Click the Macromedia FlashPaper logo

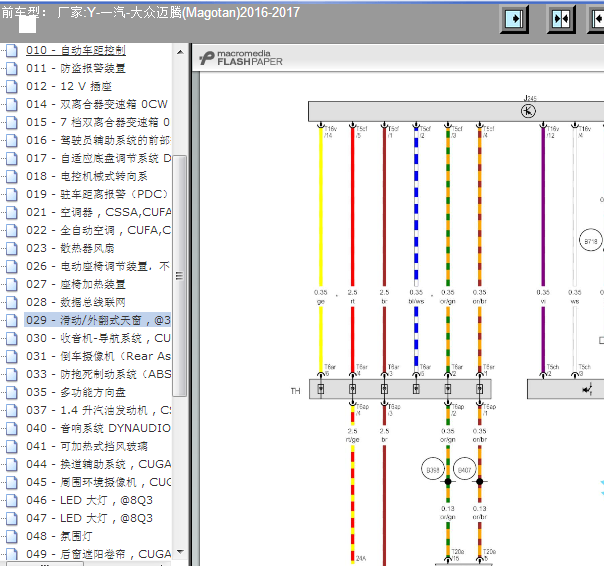click(241, 58)
